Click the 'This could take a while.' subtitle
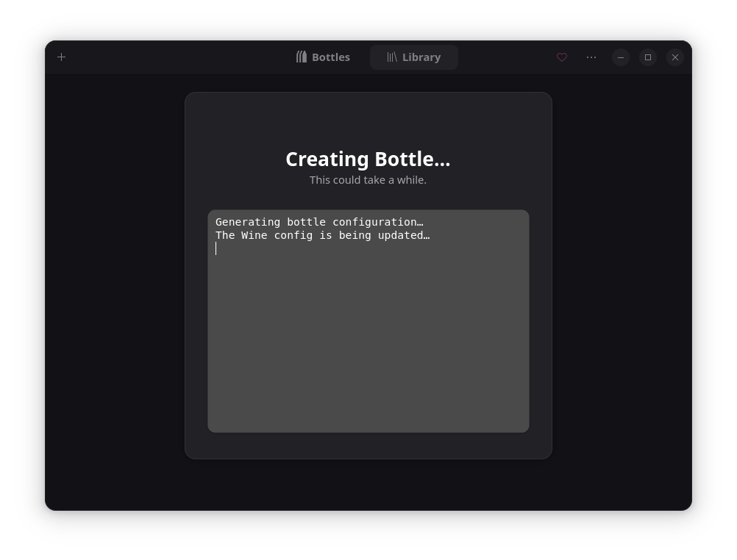The image size is (737, 560). click(368, 180)
